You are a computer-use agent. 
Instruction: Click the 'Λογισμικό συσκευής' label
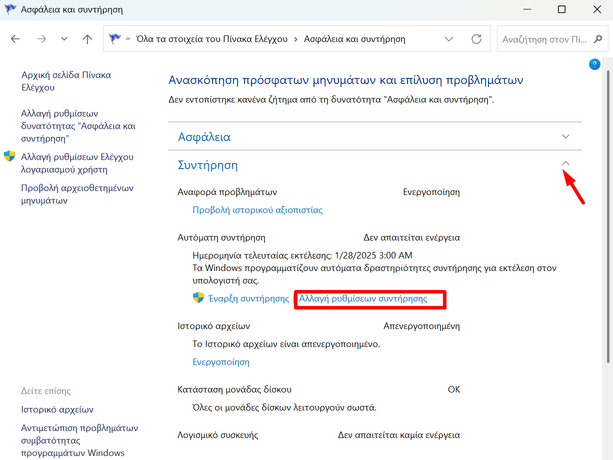click(218, 435)
